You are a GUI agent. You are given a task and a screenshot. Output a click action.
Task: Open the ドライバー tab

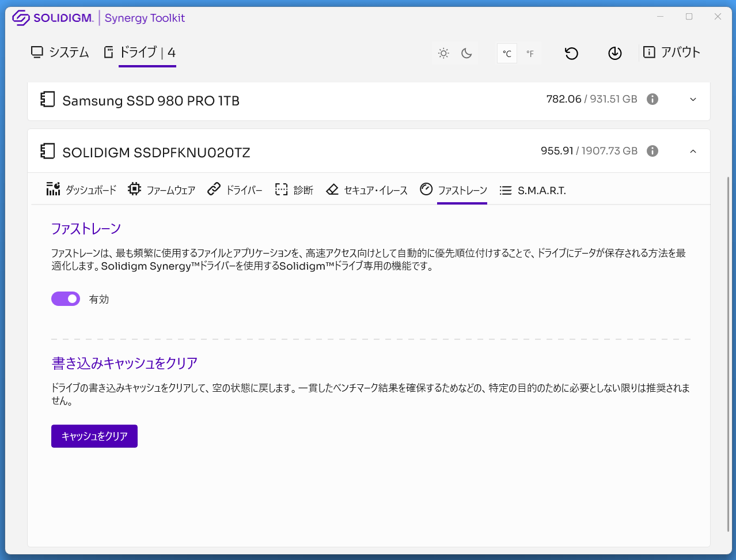[x=235, y=190]
